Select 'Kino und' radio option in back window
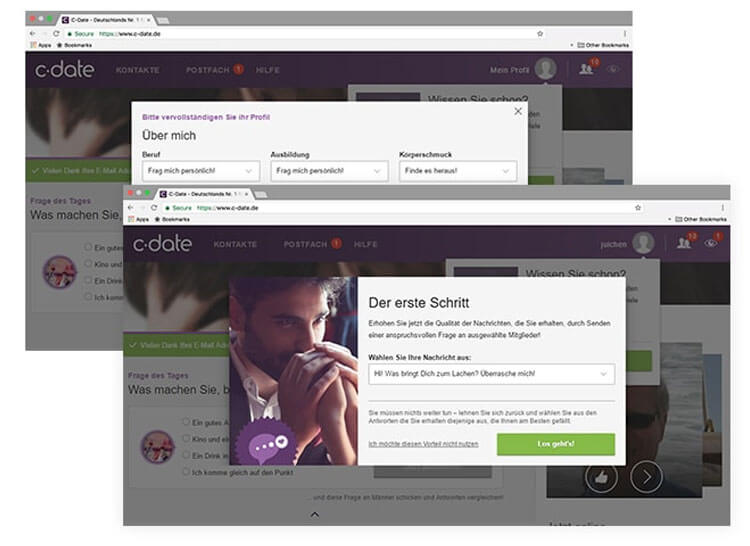The image size is (750, 546). 88,263
